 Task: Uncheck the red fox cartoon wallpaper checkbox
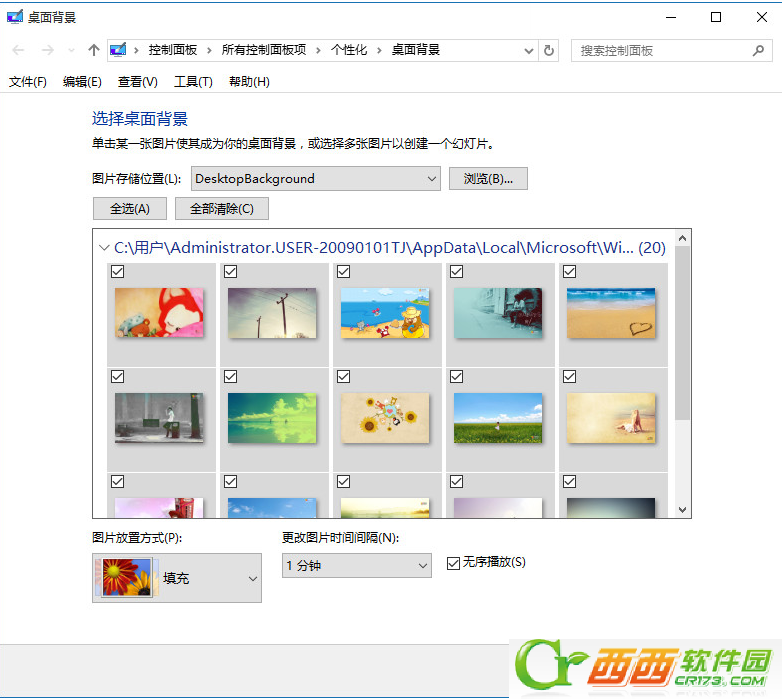click(x=118, y=272)
